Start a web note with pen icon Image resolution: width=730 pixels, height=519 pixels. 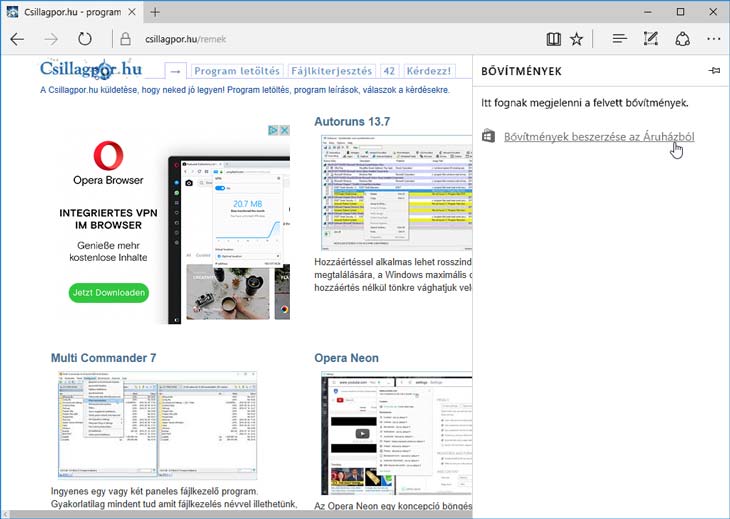(651, 40)
